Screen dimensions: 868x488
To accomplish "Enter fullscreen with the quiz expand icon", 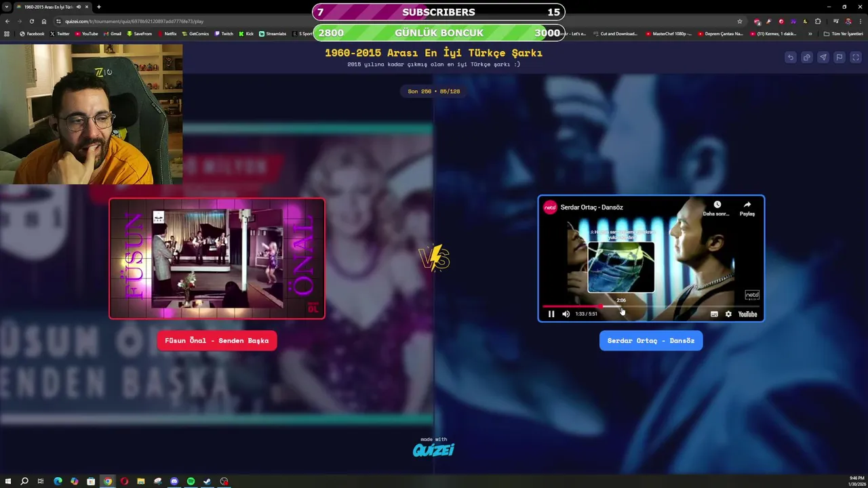I will pyautogui.click(x=856, y=58).
